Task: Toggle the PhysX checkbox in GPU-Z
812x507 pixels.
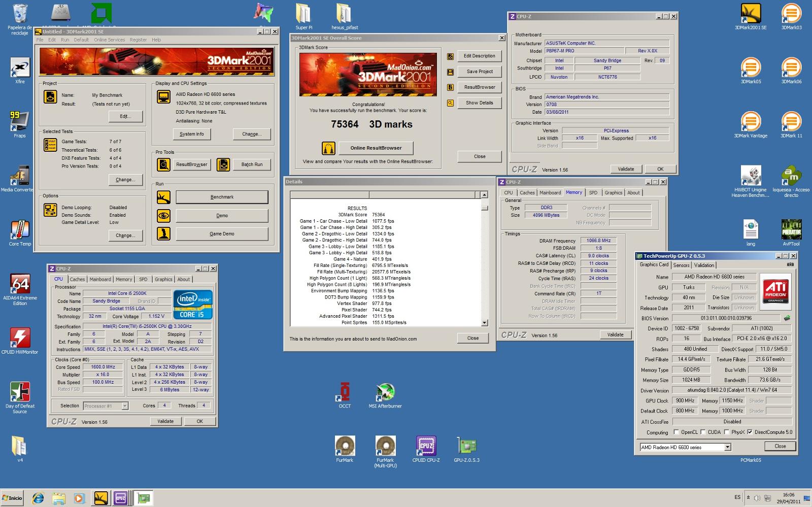Action: pyautogui.click(x=727, y=432)
